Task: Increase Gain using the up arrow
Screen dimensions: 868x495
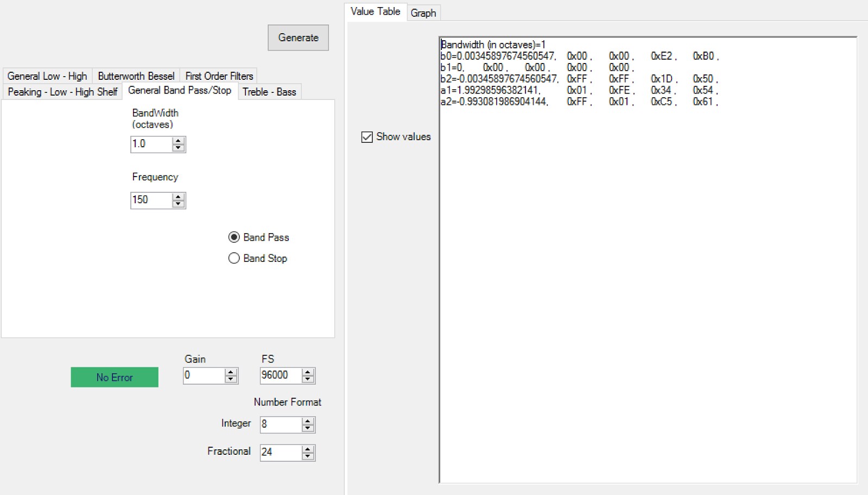Action: pos(231,372)
